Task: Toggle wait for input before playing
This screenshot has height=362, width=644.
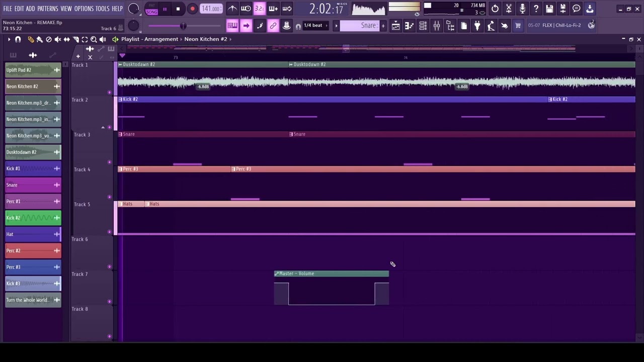Action: pyautogui.click(x=246, y=9)
